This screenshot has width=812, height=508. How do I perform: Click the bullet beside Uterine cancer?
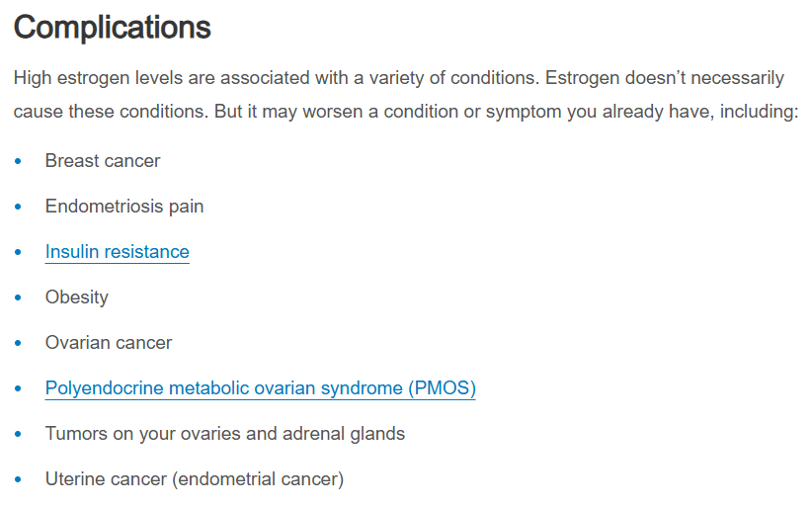[18, 479]
